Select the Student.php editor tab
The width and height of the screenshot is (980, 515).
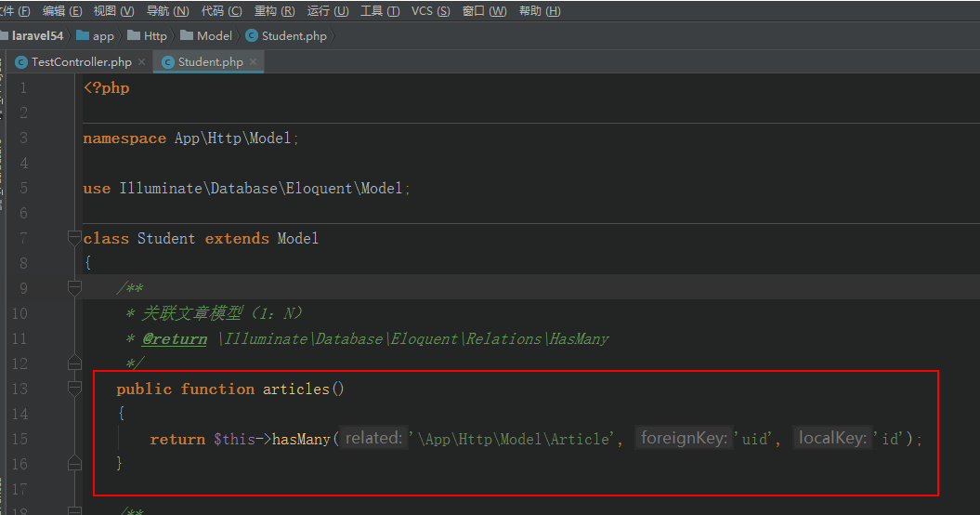pyautogui.click(x=210, y=62)
